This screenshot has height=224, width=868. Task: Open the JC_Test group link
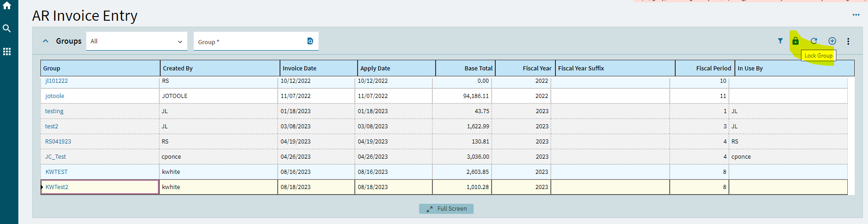(x=56, y=156)
